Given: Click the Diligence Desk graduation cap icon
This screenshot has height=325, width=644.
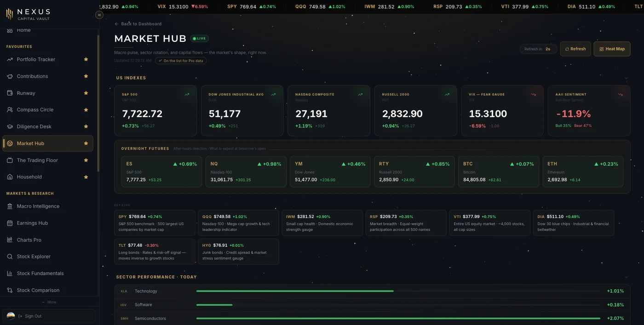Looking at the screenshot, I should 10,126.
